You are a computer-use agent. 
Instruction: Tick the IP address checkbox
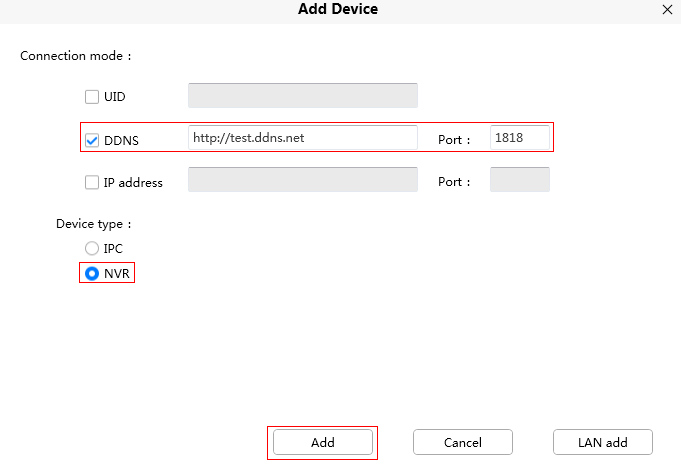click(92, 182)
